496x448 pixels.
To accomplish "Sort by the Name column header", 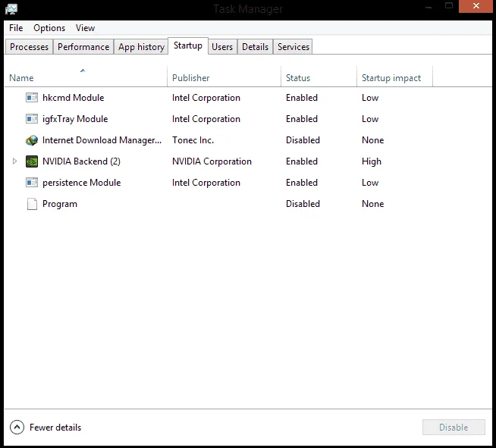I will [86, 77].
